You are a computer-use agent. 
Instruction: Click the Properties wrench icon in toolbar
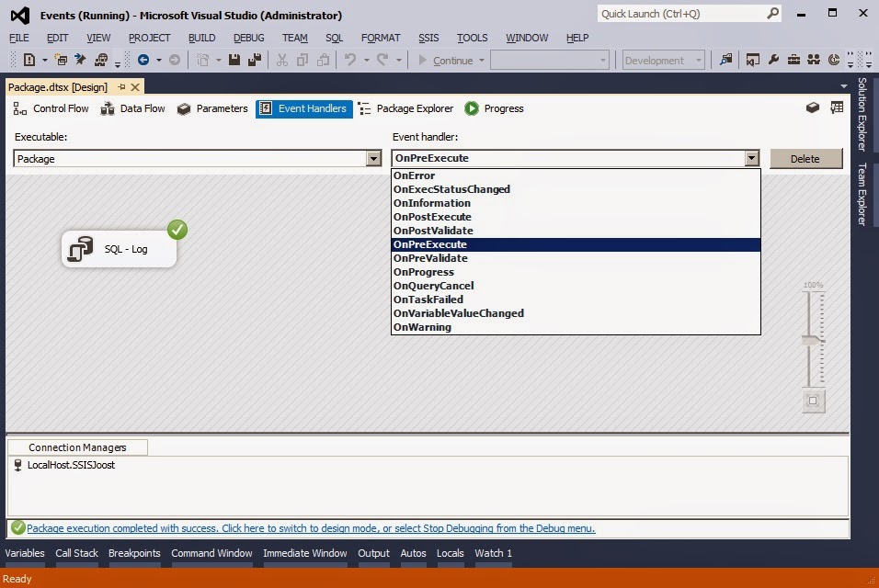coord(773,60)
